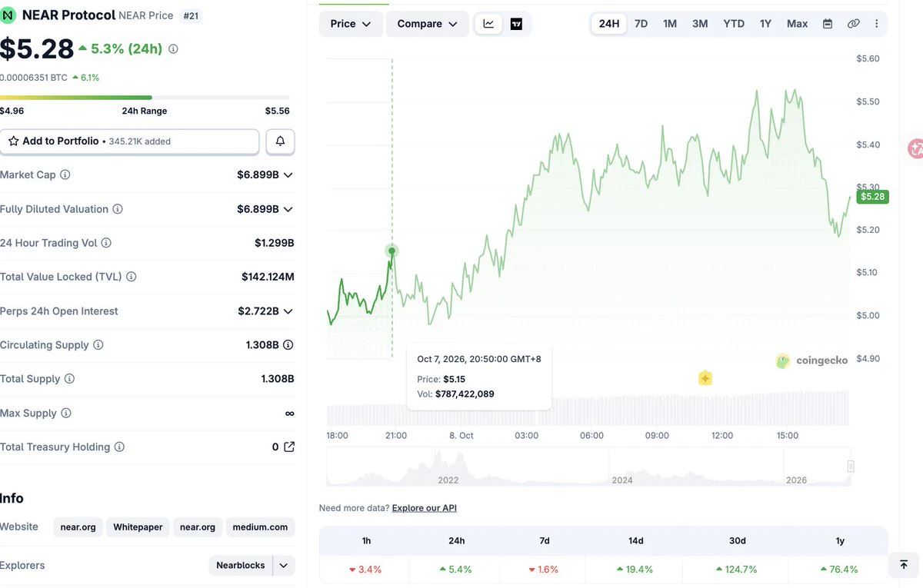Screen dimensions: 923x588
Task: Expand Market Cap value chevron
Action: (288, 175)
